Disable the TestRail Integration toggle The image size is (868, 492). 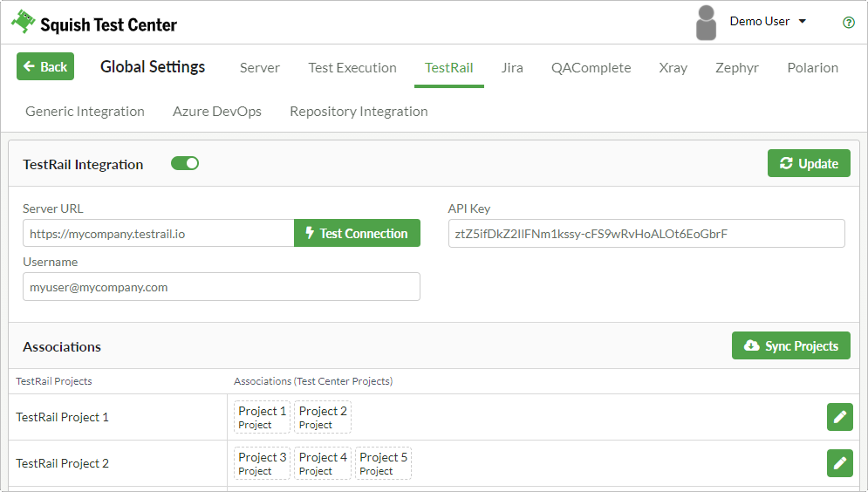point(185,163)
